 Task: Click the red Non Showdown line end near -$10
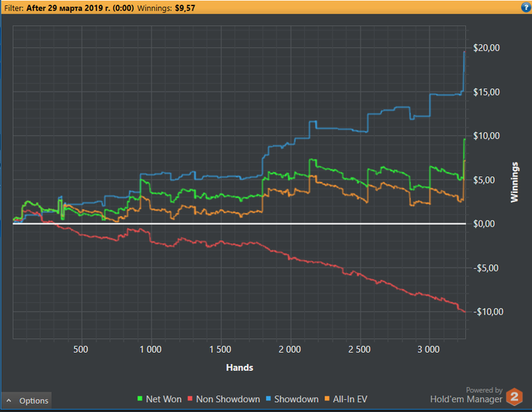pos(464,311)
